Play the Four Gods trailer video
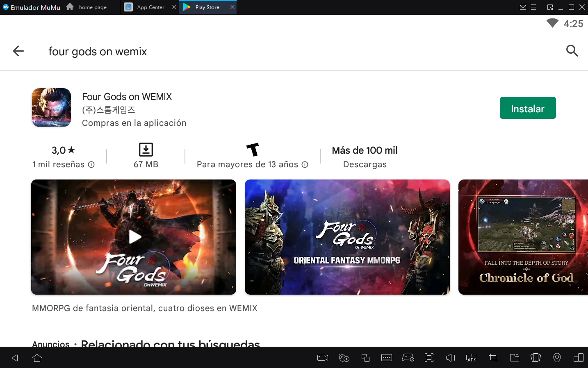This screenshot has width=588, height=368. [x=134, y=237]
